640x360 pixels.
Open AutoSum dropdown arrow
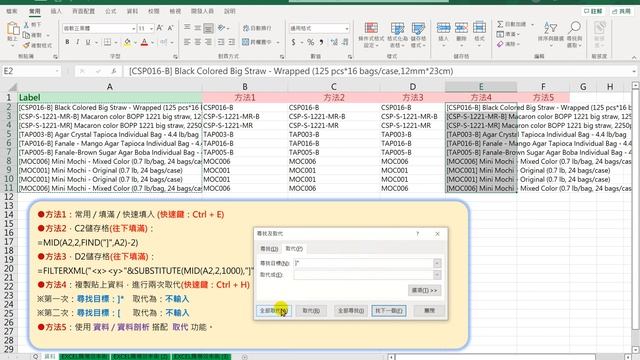tap(532, 24)
